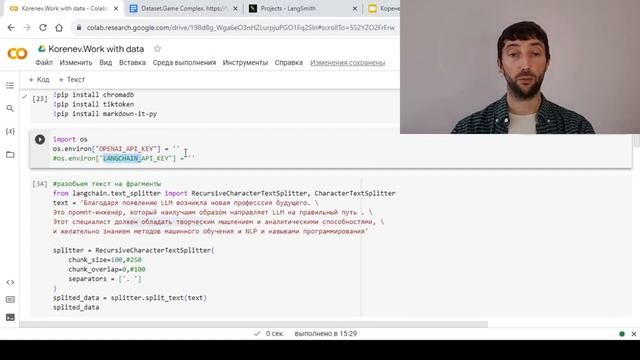Add a code cell with + Код
This screenshot has width=640, height=360.
pos(39,80)
